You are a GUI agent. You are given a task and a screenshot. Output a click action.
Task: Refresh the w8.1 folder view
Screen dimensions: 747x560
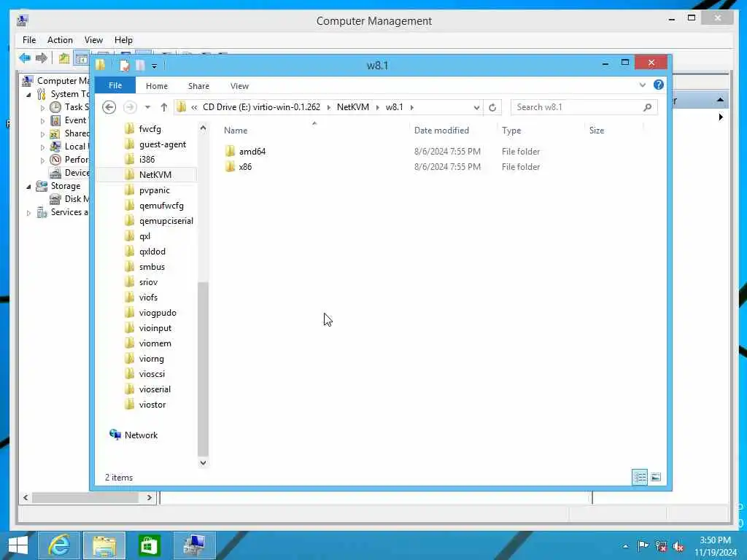click(492, 107)
